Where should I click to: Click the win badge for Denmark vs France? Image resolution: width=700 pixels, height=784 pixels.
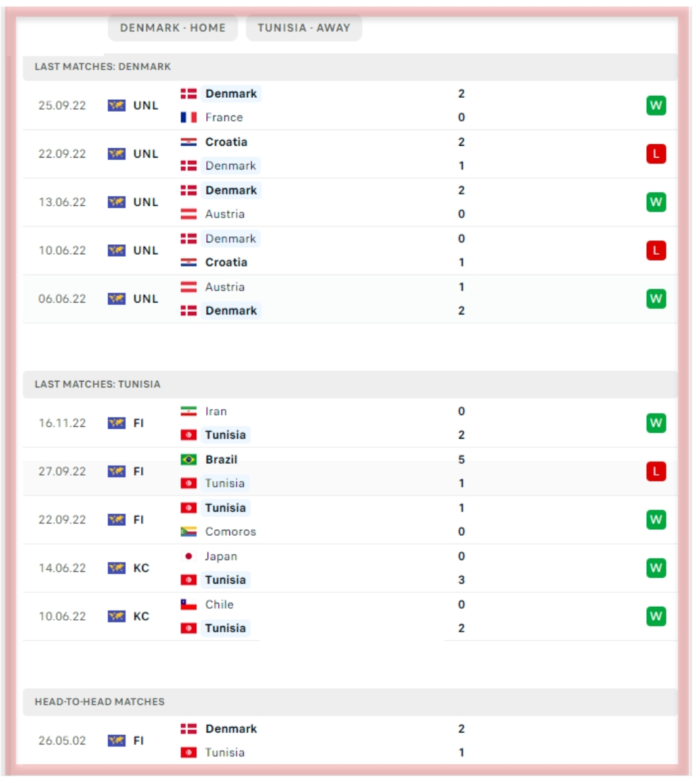point(655,106)
